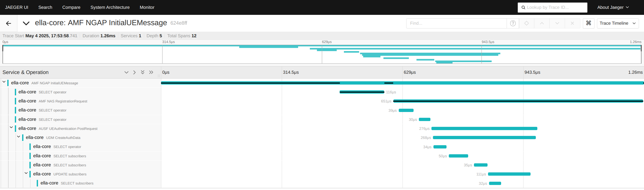Open the About Jaeger menu
Screen dimensions: 644x190
[x=613, y=8]
